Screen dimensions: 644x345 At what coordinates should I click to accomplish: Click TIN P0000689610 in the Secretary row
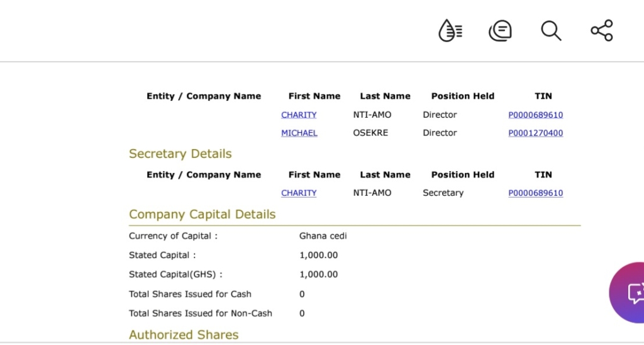point(535,193)
